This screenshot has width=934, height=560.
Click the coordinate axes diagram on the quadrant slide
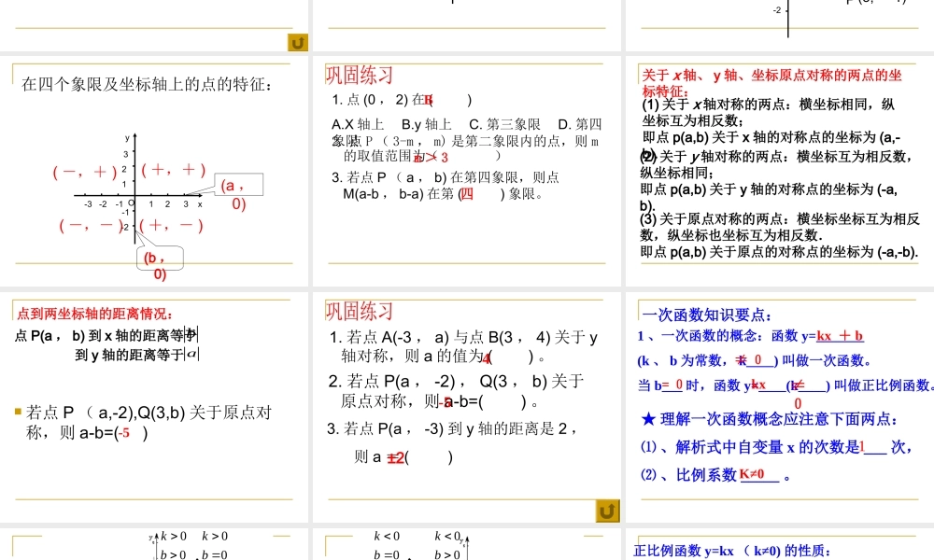(x=137, y=188)
